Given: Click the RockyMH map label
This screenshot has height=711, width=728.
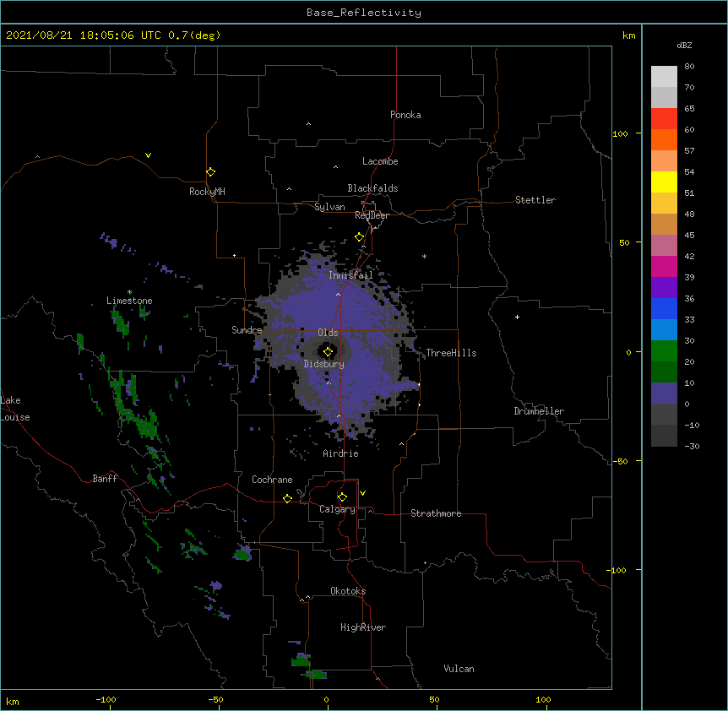Looking at the screenshot, I should coord(207,192).
